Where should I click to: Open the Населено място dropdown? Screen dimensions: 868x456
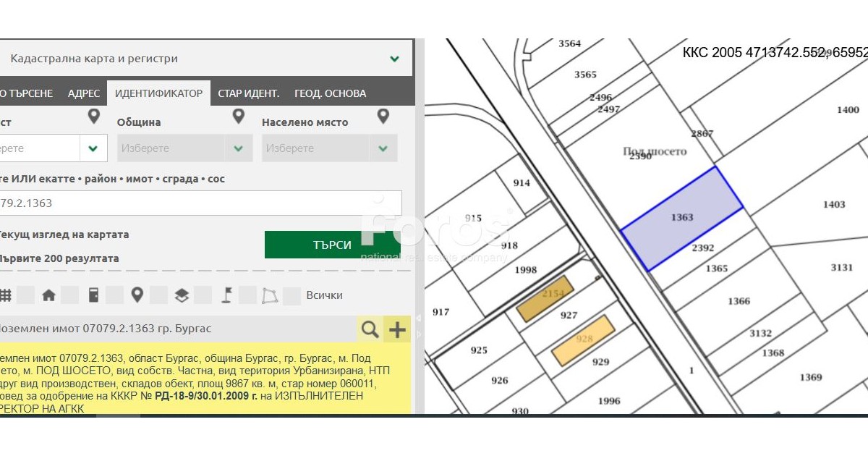click(x=329, y=148)
